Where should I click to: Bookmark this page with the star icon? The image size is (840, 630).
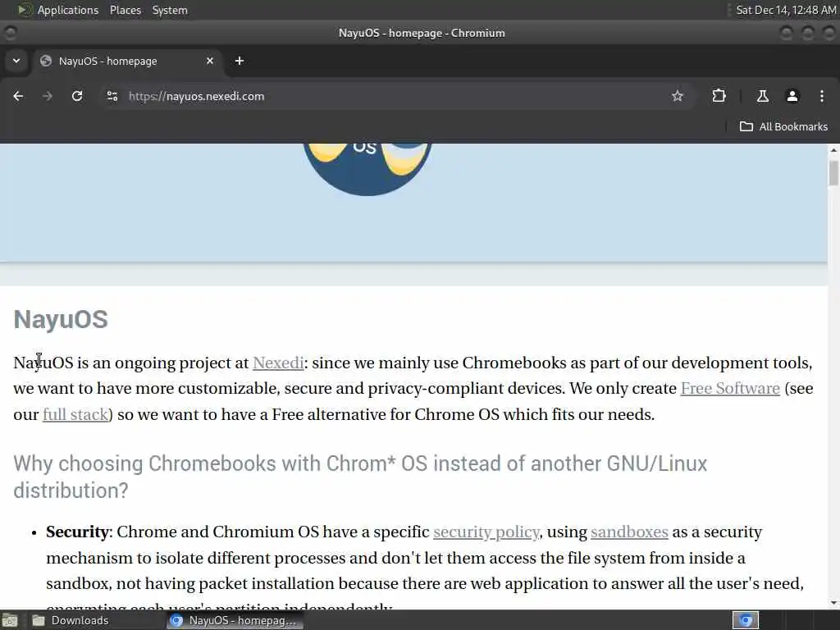coord(677,96)
